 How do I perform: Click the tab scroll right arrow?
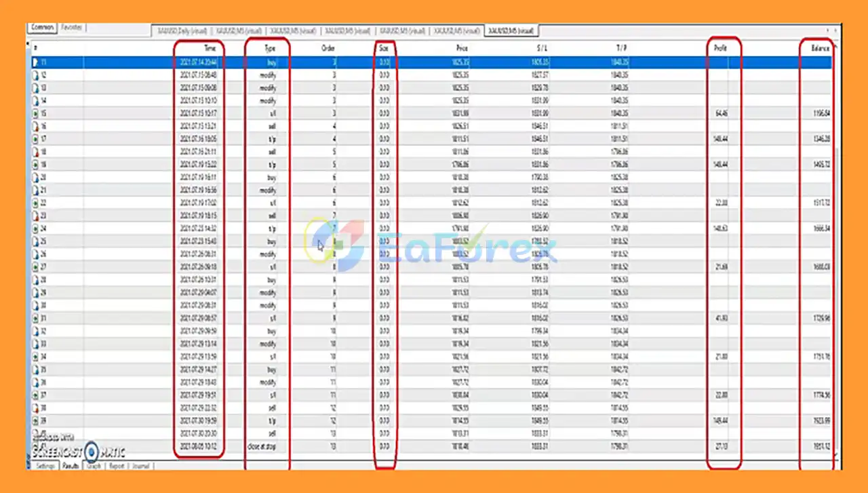click(837, 31)
